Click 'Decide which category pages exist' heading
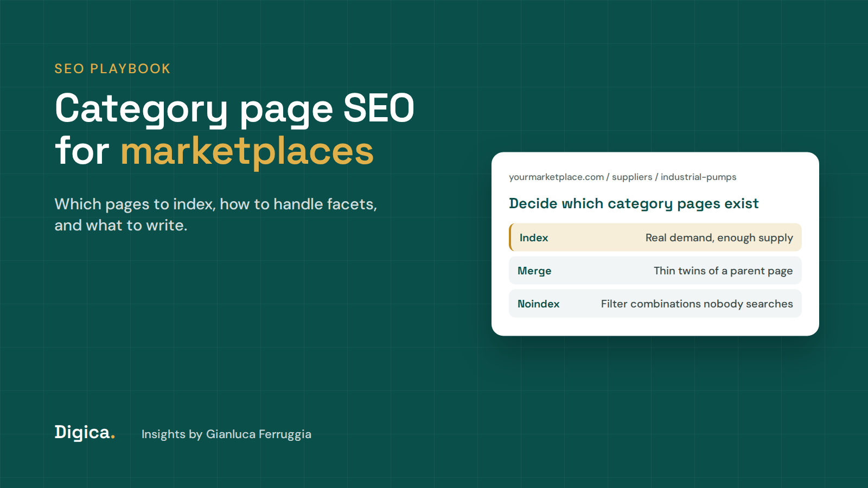Viewport: 868px width, 488px height. [x=634, y=204]
